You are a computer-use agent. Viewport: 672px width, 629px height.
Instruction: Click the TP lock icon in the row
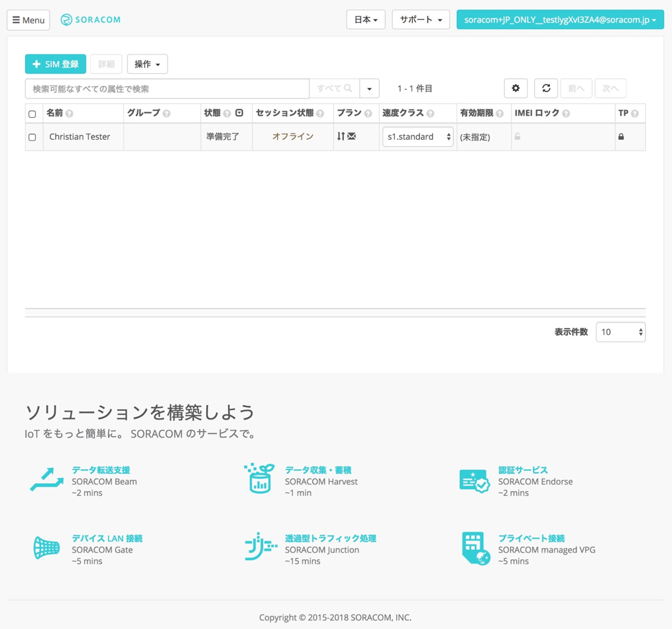point(621,136)
